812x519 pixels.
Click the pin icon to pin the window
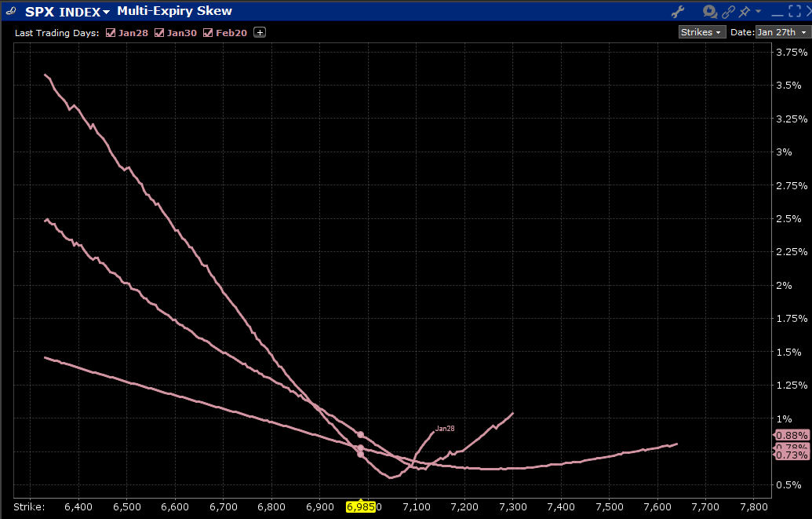[742, 11]
